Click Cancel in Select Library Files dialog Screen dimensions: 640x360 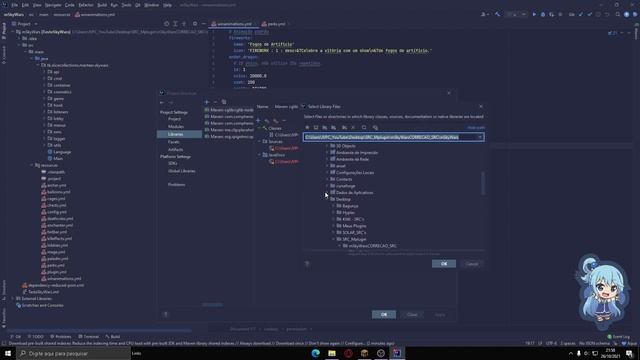pyautogui.click(x=472, y=264)
